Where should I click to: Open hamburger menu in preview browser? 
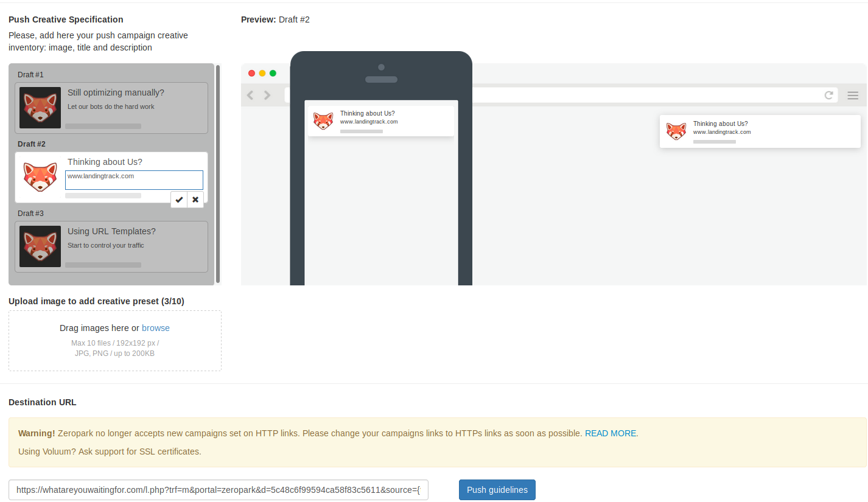coord(853,96)
